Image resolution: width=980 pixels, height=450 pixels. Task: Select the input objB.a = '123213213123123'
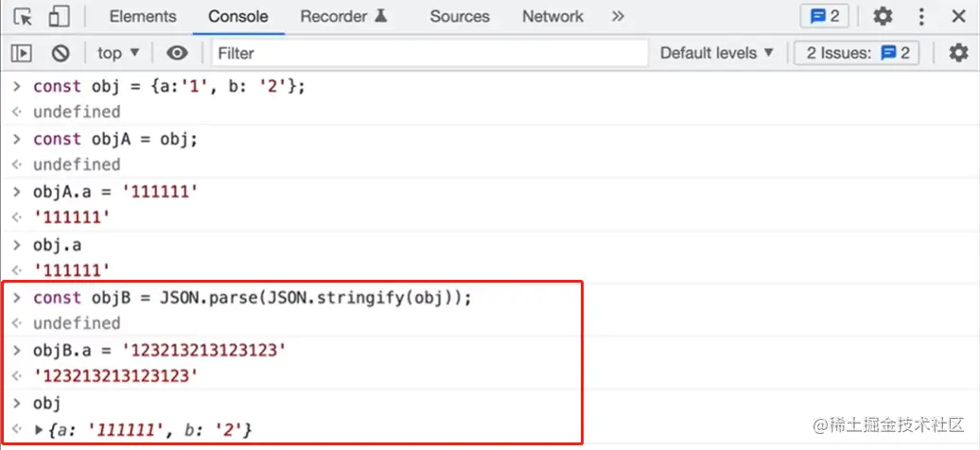pyautogui.click(x=159, y=350)
